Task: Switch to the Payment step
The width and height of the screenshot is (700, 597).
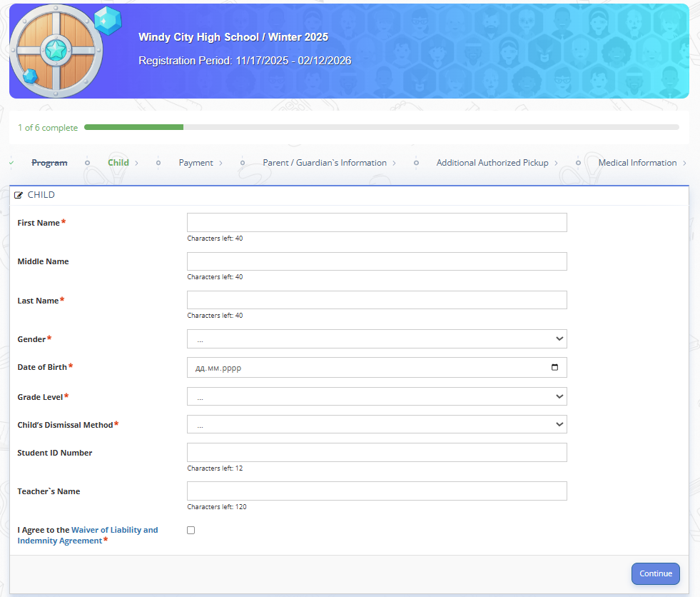Action: click(x=196, y=162)
